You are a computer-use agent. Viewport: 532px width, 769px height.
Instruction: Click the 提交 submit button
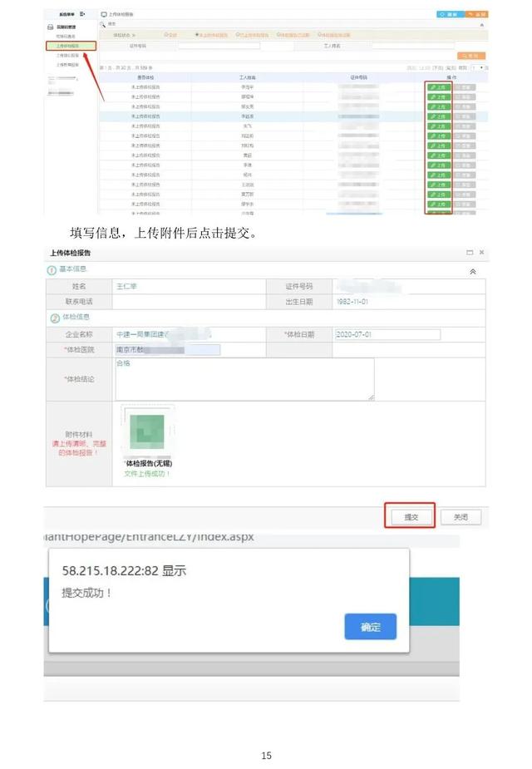pos(411,516)
